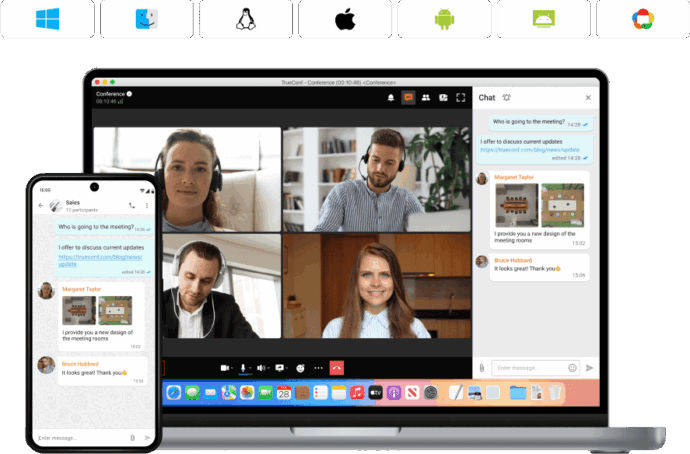Toggle the orange chat panel button
Image resolution: width=690 pixels, height=454 pixels.
tap(408, 98)
